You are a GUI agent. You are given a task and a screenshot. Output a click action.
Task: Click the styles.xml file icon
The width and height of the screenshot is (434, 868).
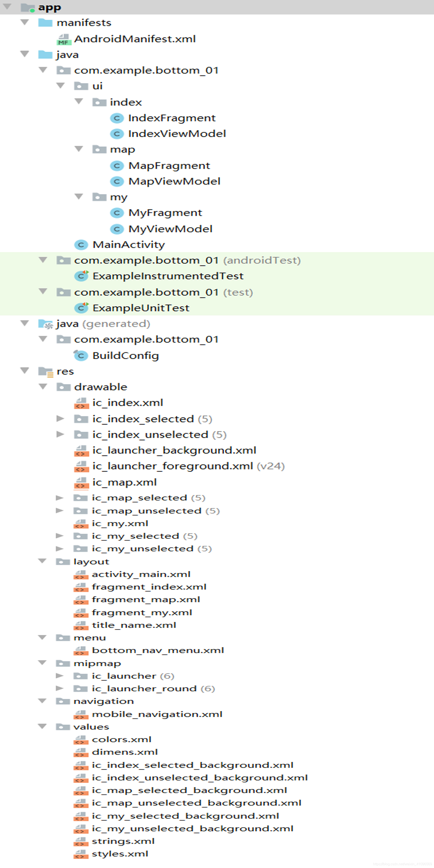point(81,854)
